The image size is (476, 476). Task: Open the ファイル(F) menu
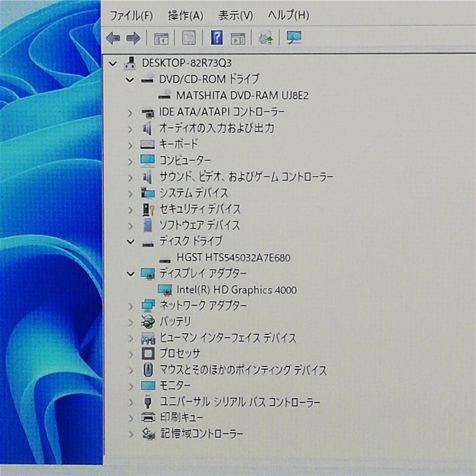click(x=131, y=15)
